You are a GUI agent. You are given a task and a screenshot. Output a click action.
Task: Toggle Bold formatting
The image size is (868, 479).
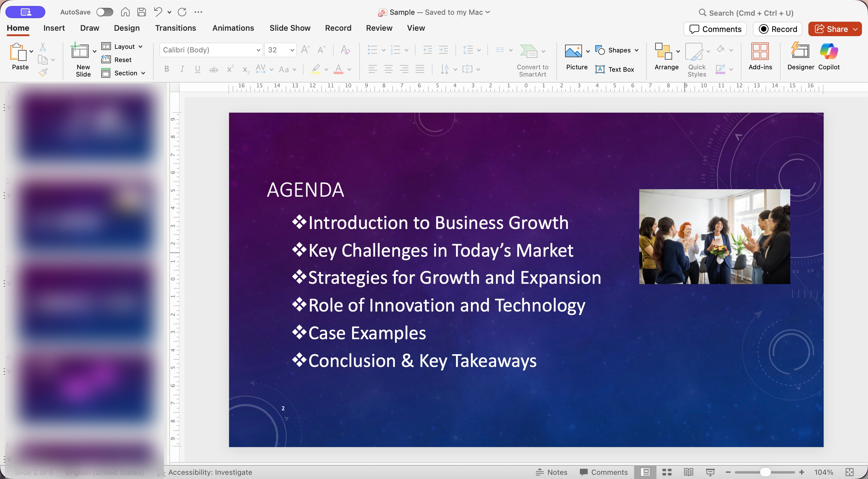(166, 69)
